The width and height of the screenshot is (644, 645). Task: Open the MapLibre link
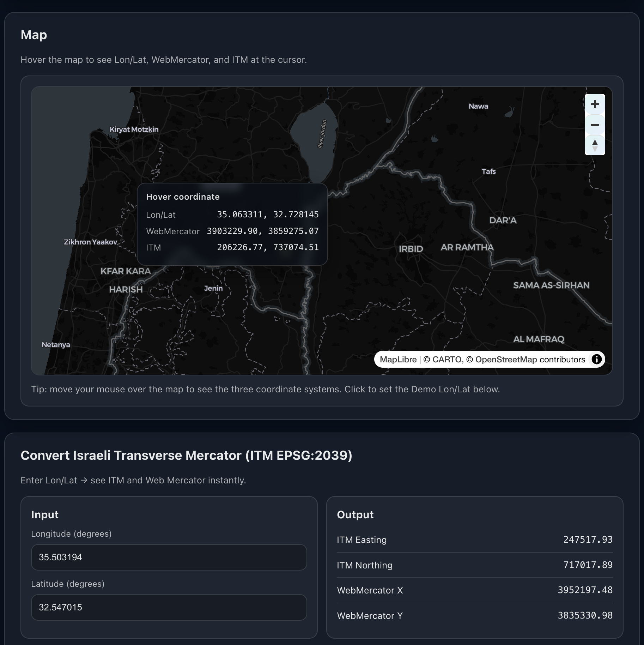click(x=398, y=359)
